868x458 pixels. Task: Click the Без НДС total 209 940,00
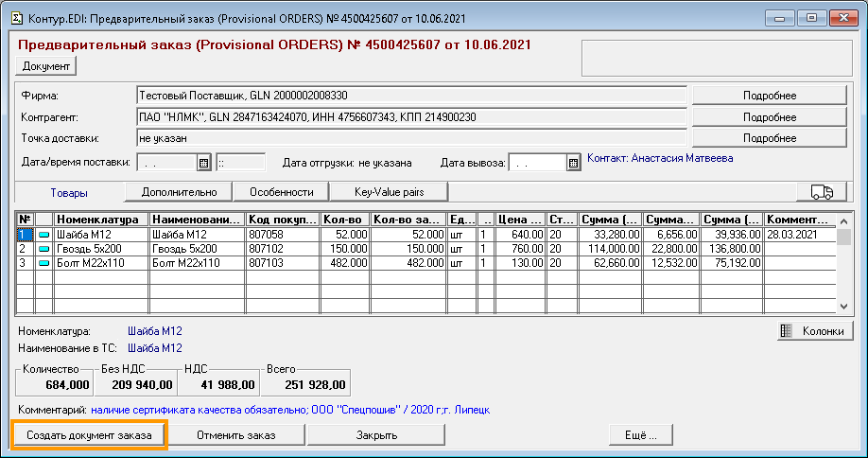pos(142,385)
